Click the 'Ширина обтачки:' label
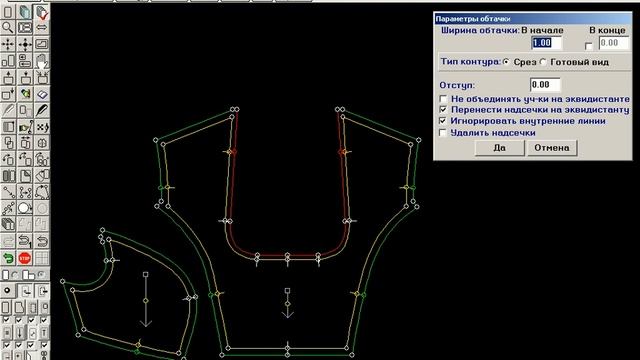This screenshot has width=640, height=360. click(x=480, y=30)
